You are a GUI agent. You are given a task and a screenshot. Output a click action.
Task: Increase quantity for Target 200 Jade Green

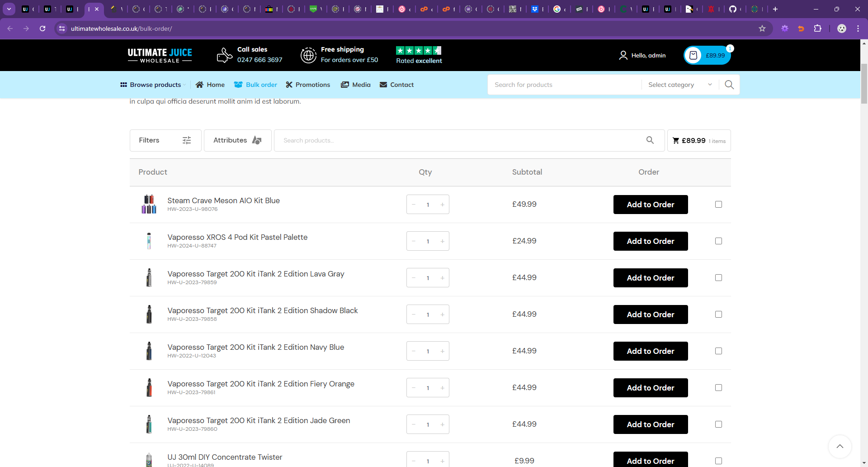442,424
